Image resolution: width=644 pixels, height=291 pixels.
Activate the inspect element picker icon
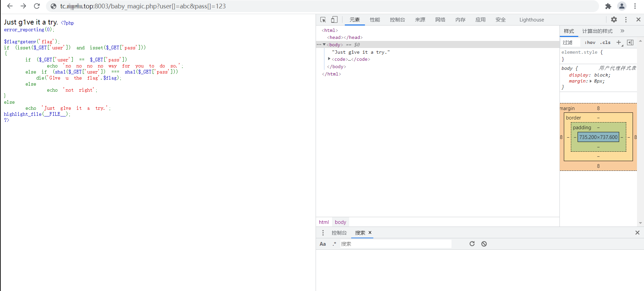tap(323, 20)
